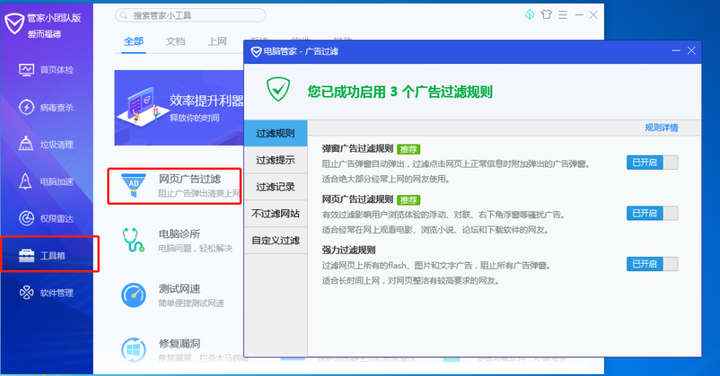Open 软件管理 icon in sidebar
720x376 pixels.
pos(26,292)
